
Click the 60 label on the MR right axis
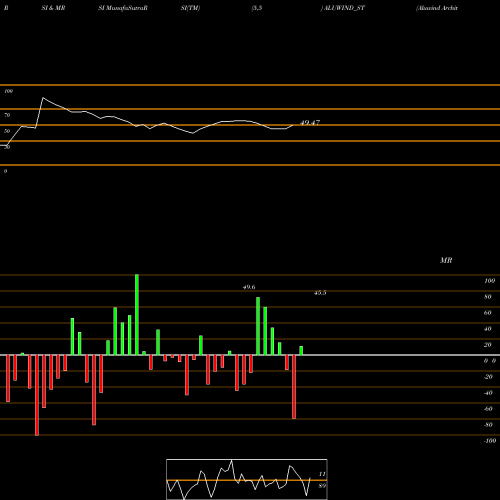tap(488, 313)
